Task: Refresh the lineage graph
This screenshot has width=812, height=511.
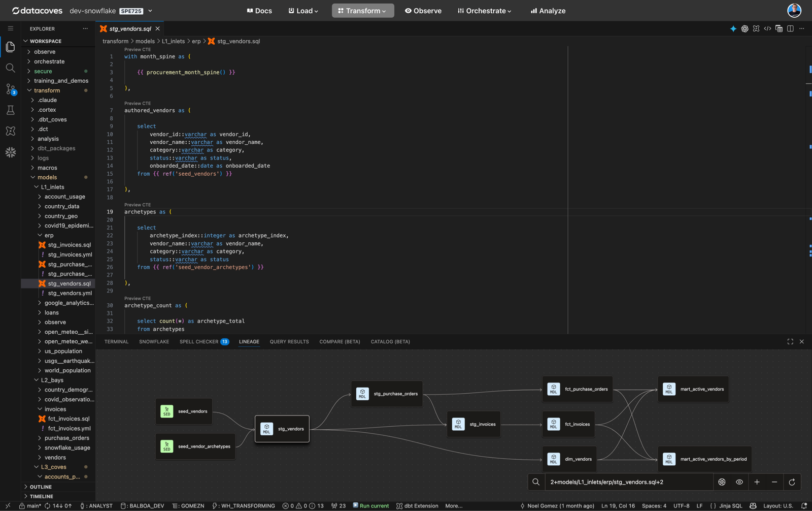Action: click(792, 482)
